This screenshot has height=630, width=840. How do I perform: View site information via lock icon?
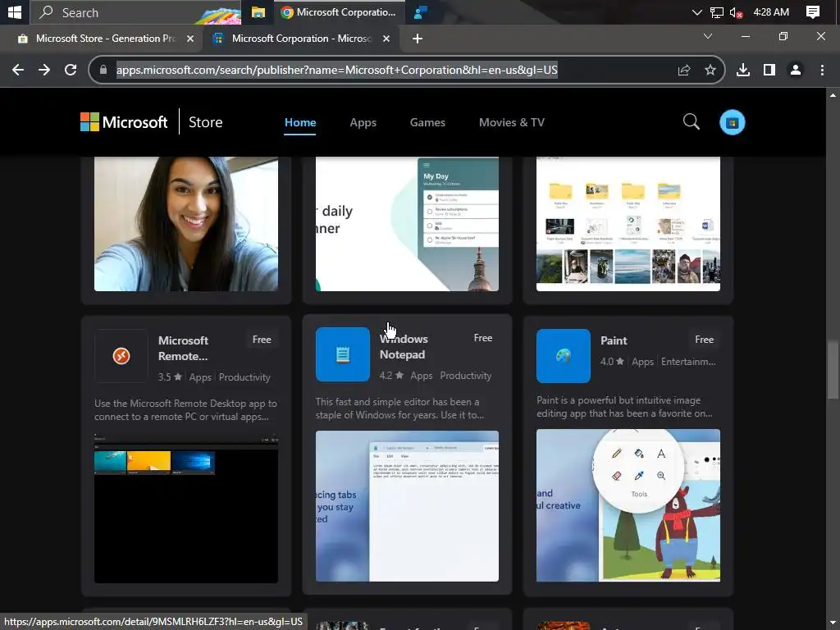point(103,70)
